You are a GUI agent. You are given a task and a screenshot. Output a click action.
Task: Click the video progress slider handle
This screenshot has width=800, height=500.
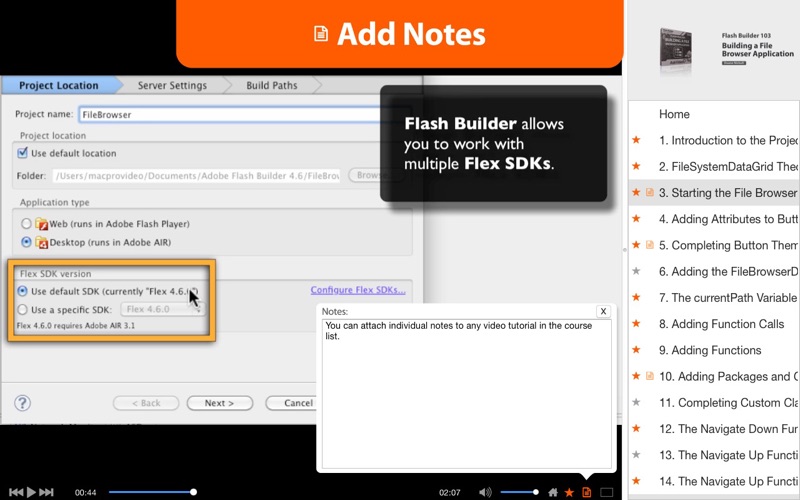193,492
